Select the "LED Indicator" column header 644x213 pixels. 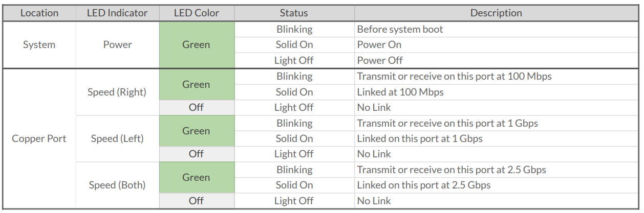(117, 13)
